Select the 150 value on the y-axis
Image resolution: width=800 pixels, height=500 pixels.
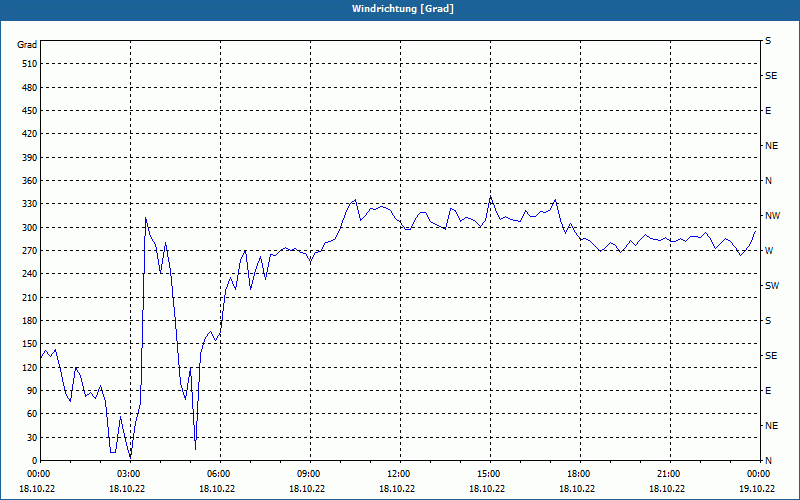tap(30, 344)
